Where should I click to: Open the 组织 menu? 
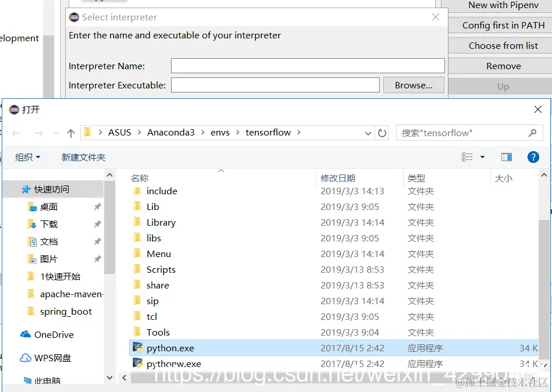[x=27, y=157]
